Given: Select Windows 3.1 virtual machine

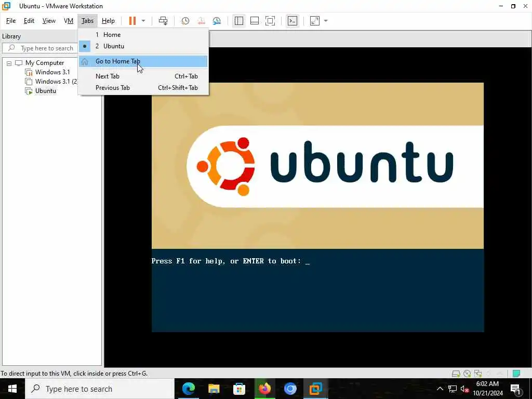Looking at the screenshot, I should tap(52, 72).
